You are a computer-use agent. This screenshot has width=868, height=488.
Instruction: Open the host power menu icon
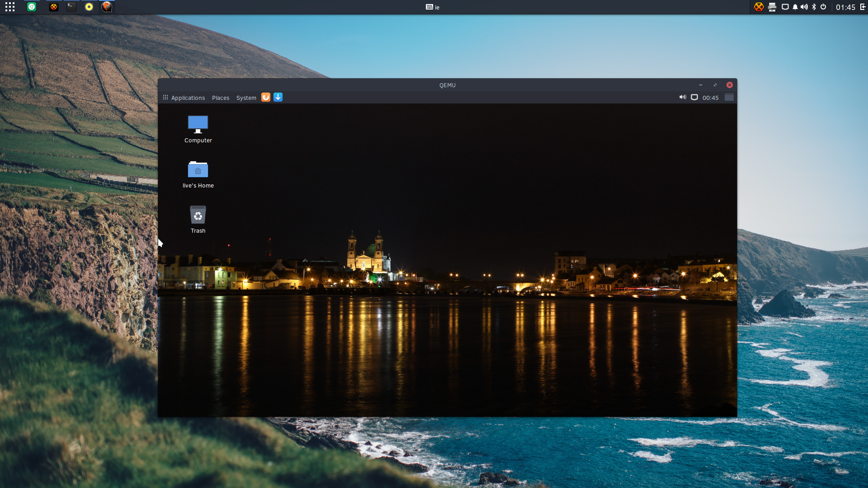823,7
